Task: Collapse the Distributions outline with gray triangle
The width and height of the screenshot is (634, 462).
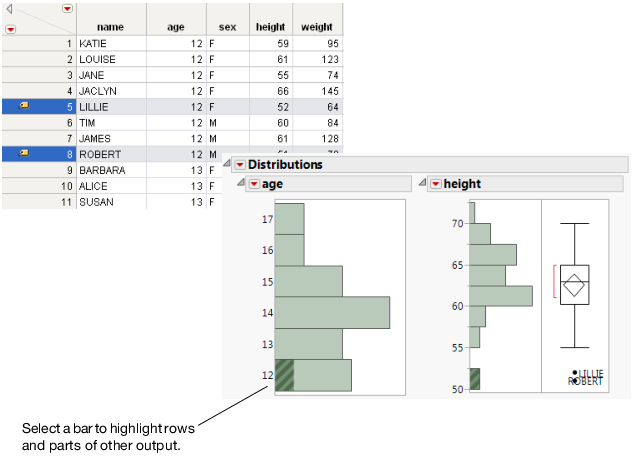Action: coord(228,165)
